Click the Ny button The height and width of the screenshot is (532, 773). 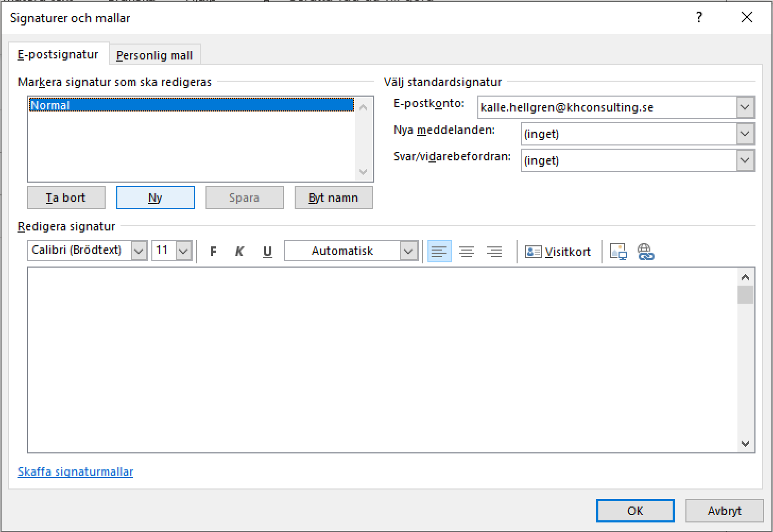pos(155,198)
